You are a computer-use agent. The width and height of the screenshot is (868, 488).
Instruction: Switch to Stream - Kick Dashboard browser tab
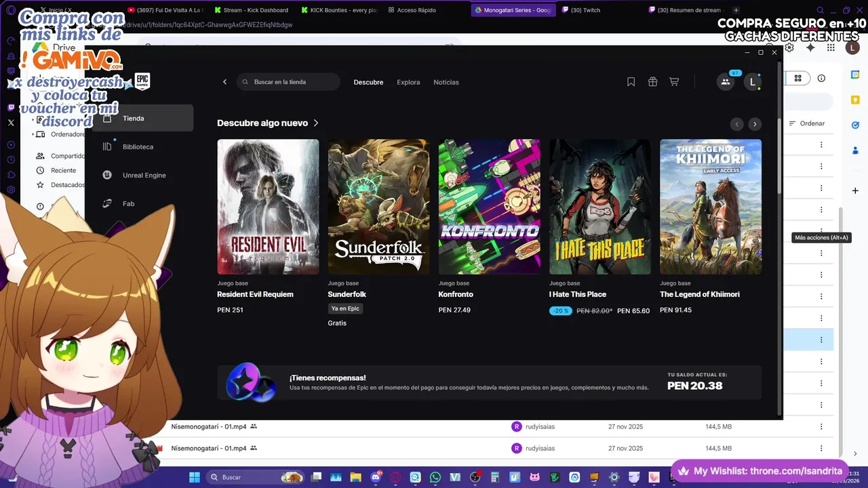(250, 10)
